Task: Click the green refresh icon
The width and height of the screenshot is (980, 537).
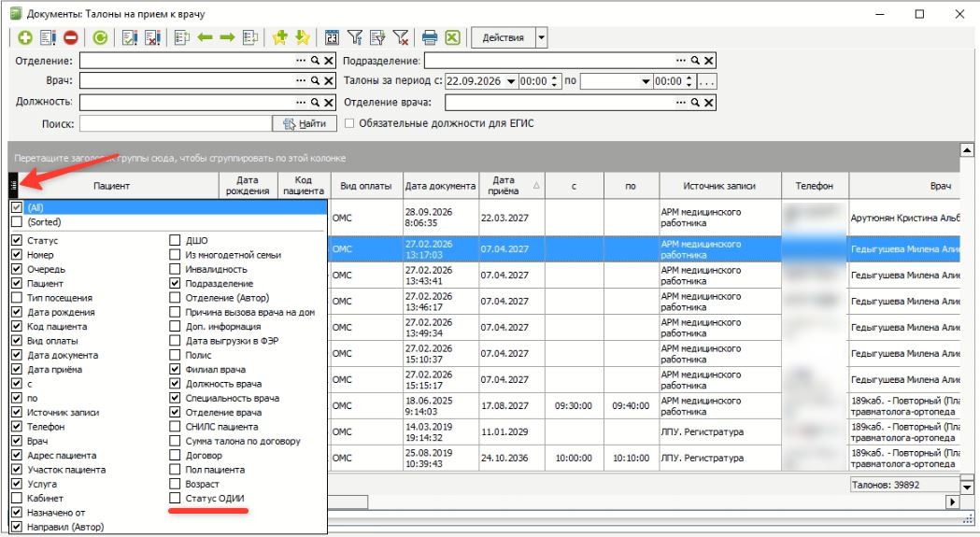Action: [x=100, y=37]
